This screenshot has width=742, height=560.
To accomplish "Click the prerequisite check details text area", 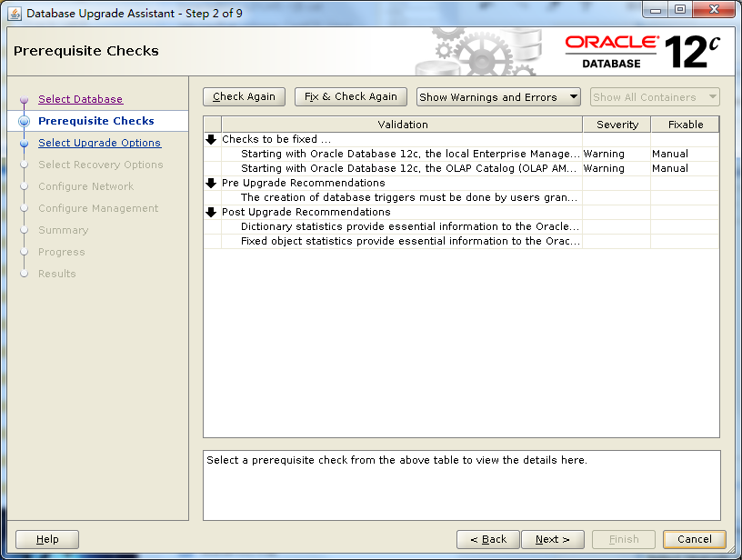I will click(461, 485).
